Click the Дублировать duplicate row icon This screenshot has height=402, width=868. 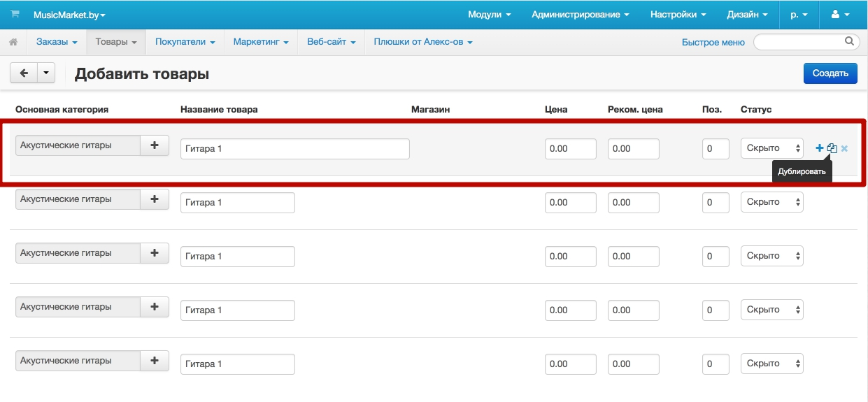click(832, 148)
